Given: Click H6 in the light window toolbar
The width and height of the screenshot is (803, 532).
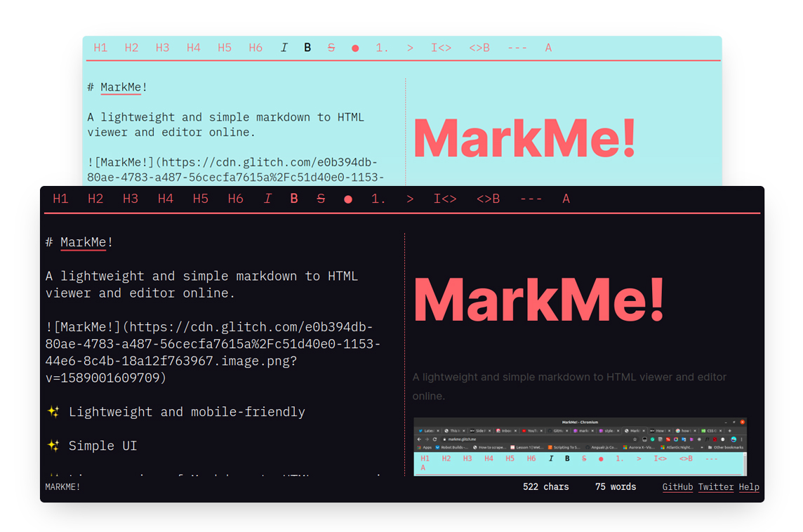Looking at the screenshot, I should click(x=255, y=48).
